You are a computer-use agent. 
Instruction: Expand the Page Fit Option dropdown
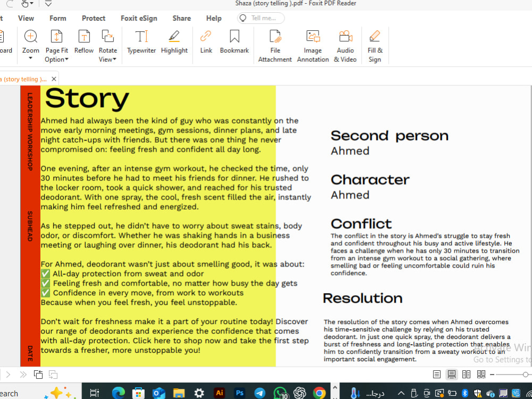66,60
